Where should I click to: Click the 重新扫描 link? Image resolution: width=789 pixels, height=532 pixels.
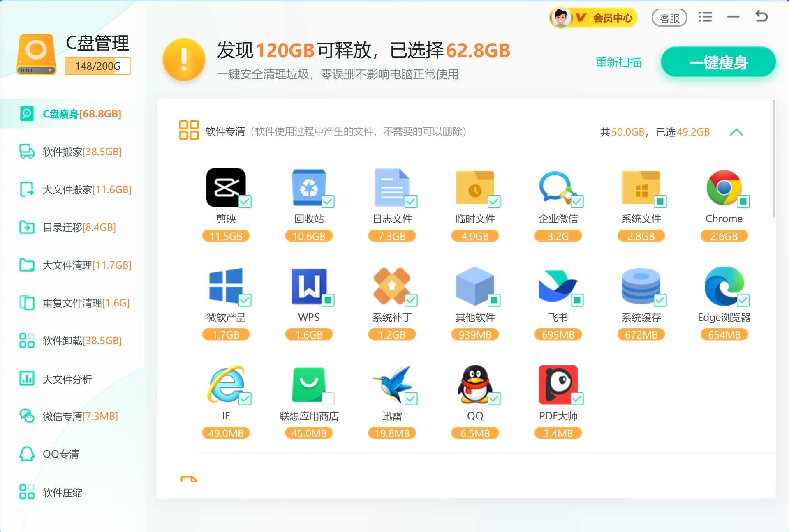(x=618, y=62)
